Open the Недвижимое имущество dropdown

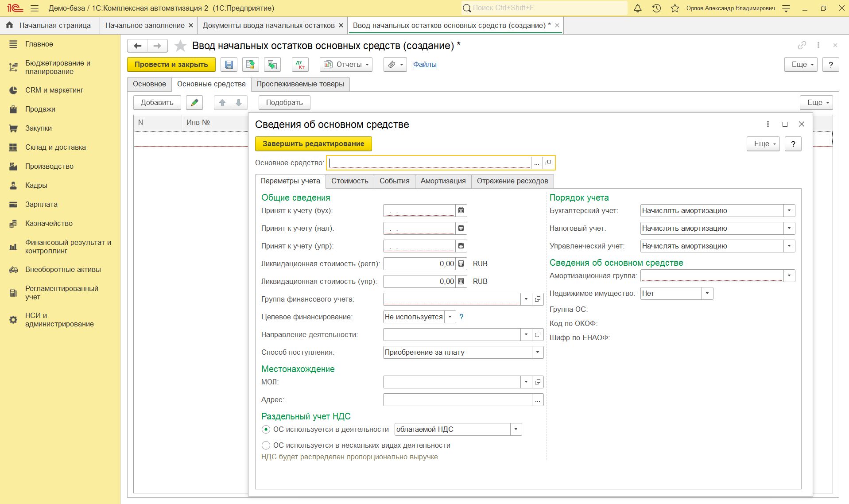[x=707, y=294]
